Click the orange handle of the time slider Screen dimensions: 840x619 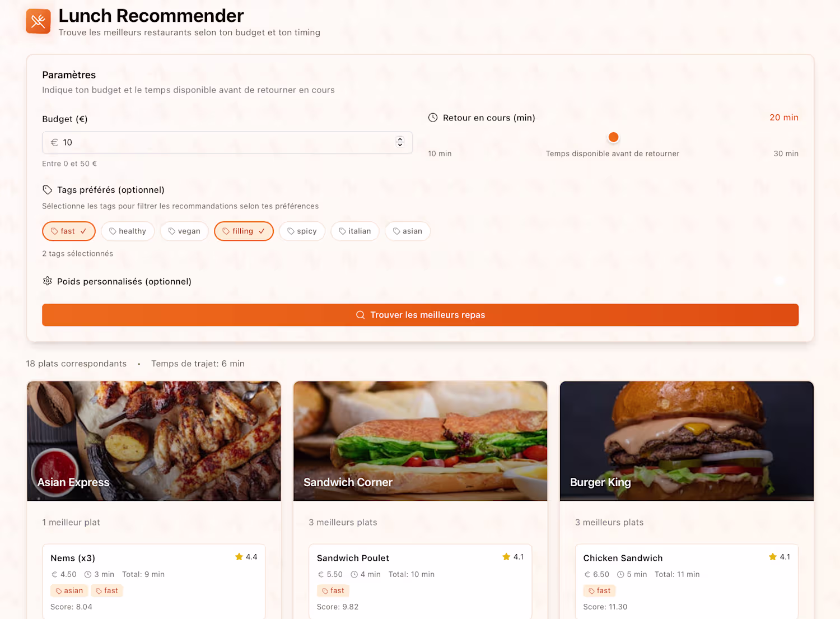point(613,137)
